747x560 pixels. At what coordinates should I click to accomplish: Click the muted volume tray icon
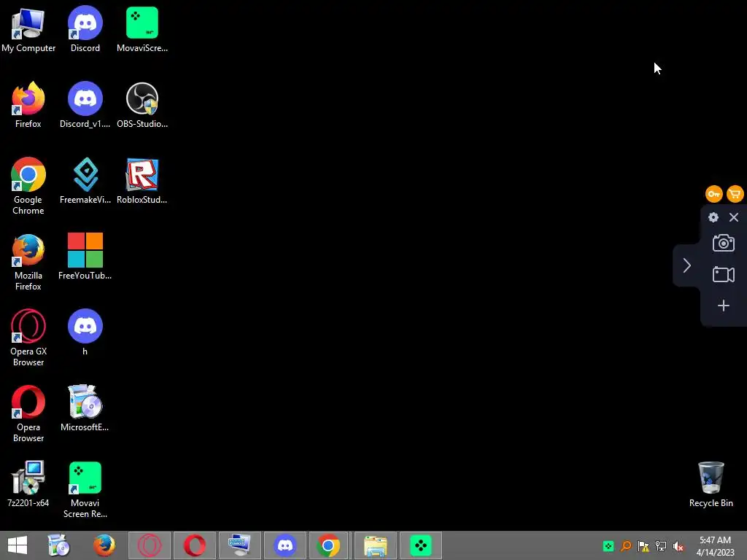pyautogui.click(x=678, y=546)
